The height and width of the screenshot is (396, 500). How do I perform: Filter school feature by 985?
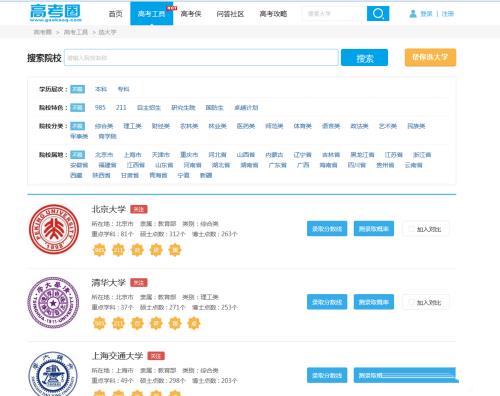coord(100,108)
